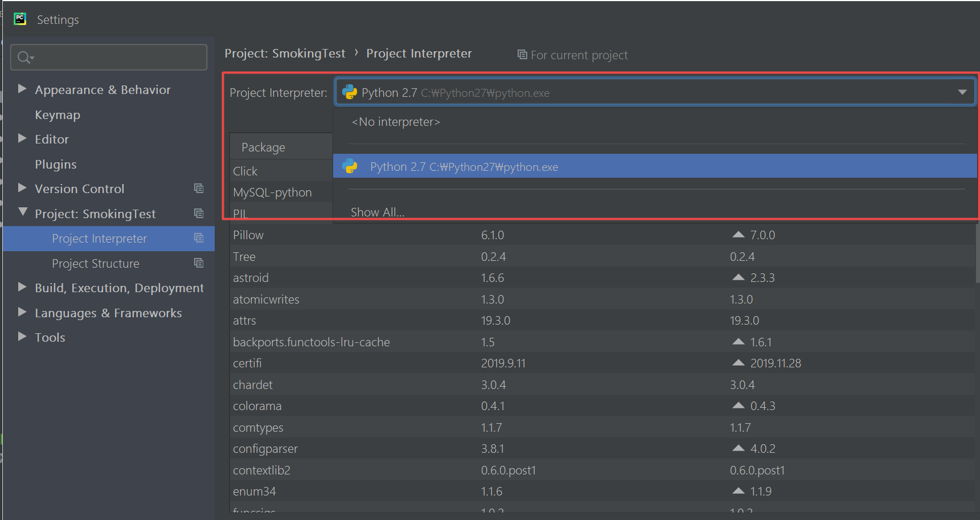Click the copy icon beside Version Control
This screenshot has width=980, height=520.
tap(199, 188)
